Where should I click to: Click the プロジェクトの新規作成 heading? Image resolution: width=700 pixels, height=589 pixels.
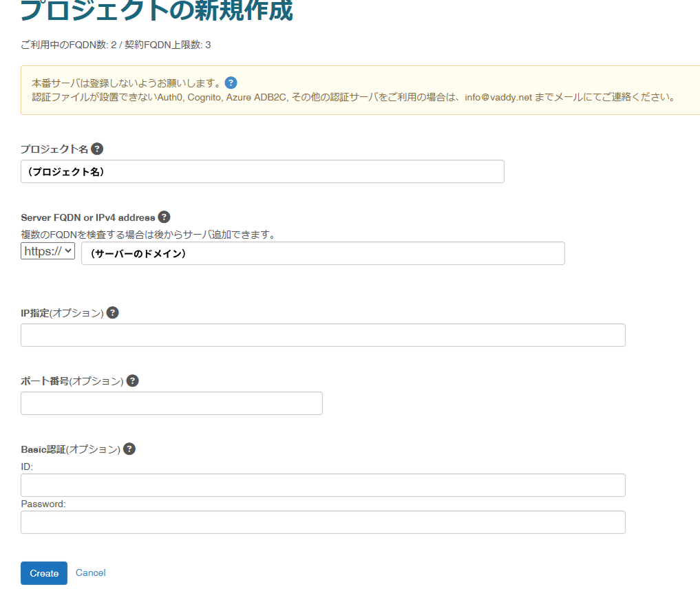(x=157, y=10)
